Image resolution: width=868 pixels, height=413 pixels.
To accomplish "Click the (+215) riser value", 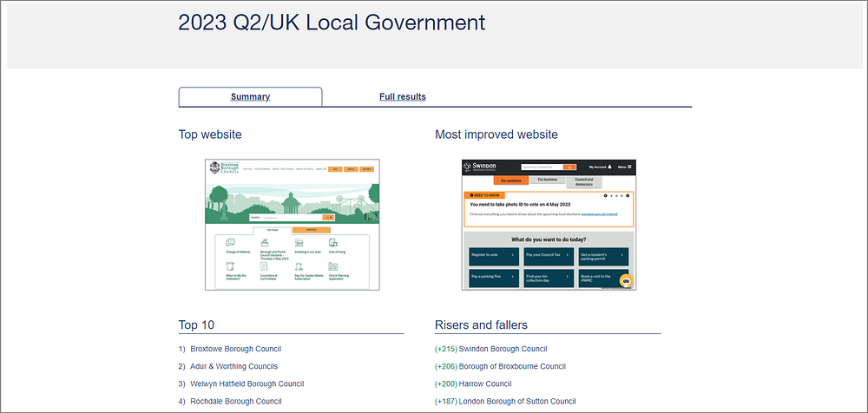I will [x=446, y=349].
